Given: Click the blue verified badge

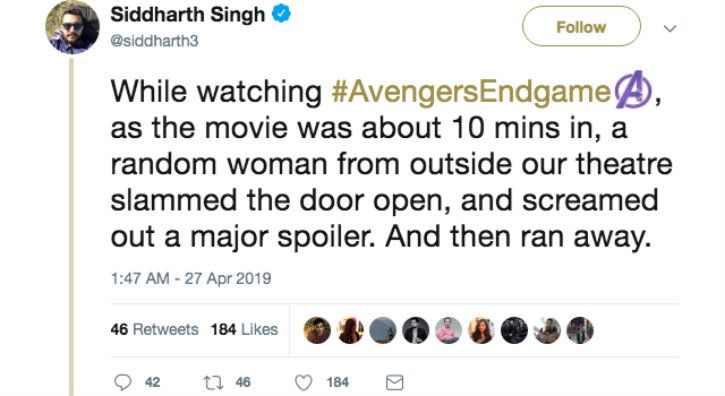Looking at the screenshot, I should [x=281, y=14].
